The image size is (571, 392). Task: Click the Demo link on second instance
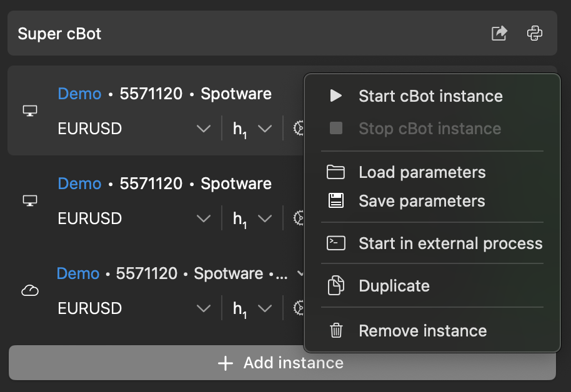pyautogui.click(x=79, y=184)
